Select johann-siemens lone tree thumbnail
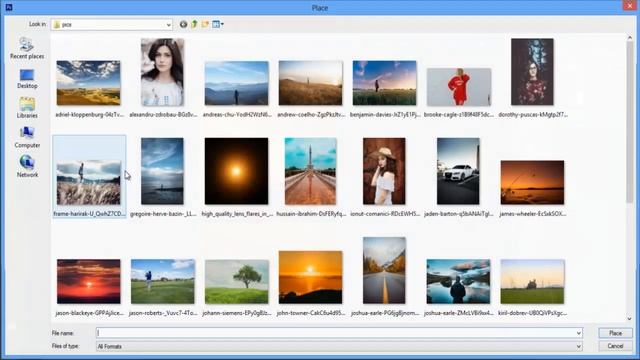The image size is (640, 360). (237, 282)
